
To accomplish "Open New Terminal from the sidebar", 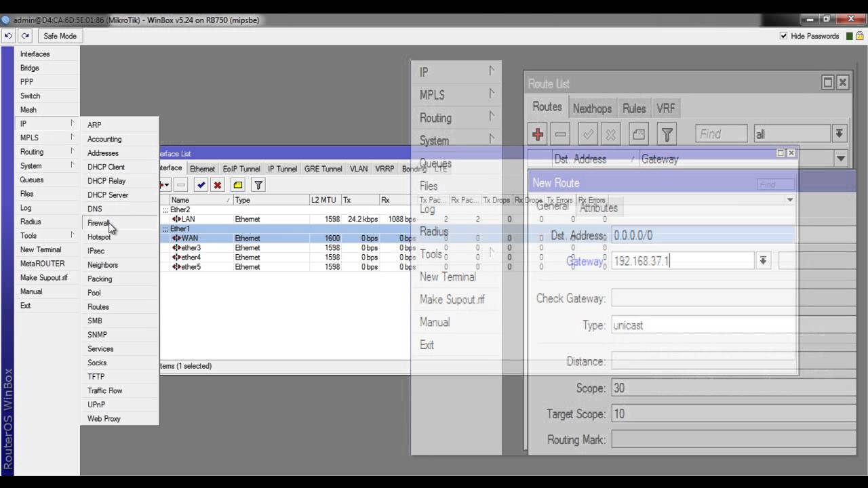I will pyautogui.click(x=41, y=249).
